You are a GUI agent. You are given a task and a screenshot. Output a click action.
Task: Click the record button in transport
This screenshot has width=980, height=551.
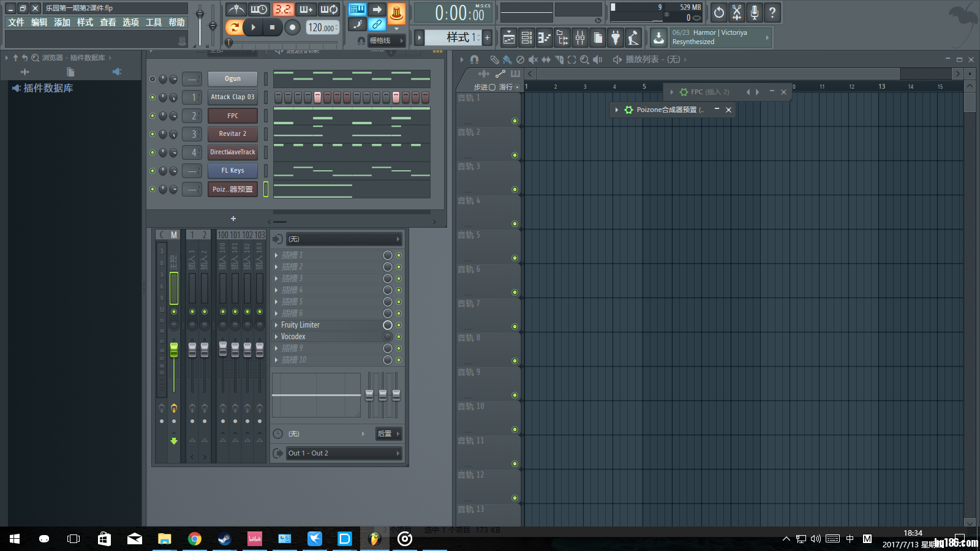click(x=293, y=27)
